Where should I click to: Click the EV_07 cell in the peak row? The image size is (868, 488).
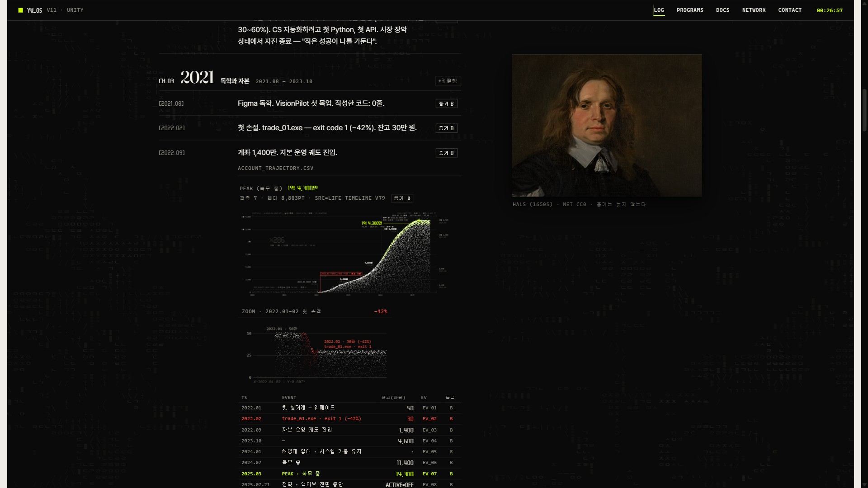pos(429,474)
